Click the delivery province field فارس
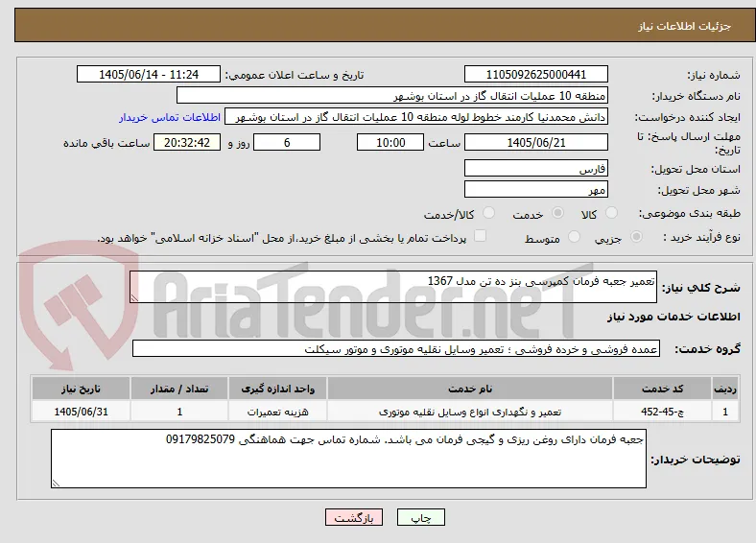Image resolution: width=756 pixels, height=543 pixels. point(535,168)
